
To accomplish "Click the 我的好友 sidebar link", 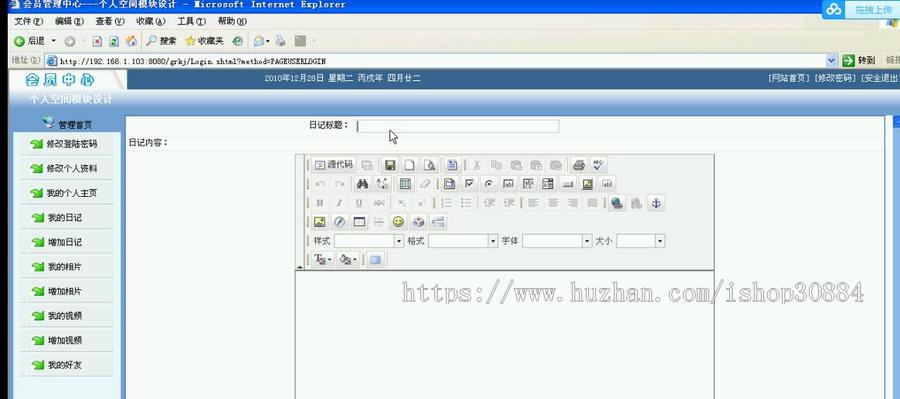I will [x=64, y=365].
